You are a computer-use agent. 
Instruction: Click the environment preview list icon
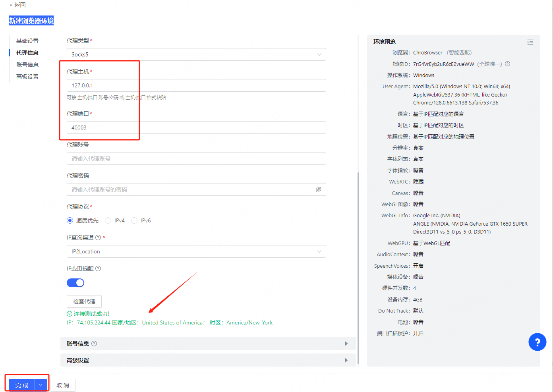coord(530,42)
